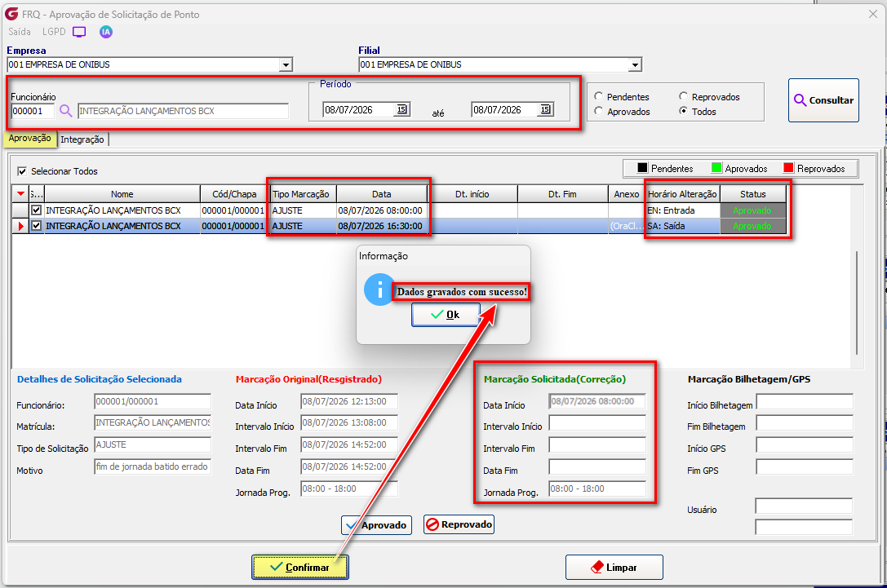Viewport: 887px width, 588px height.
Task: Open calendar for the end period date
Action: click(545, 109)
